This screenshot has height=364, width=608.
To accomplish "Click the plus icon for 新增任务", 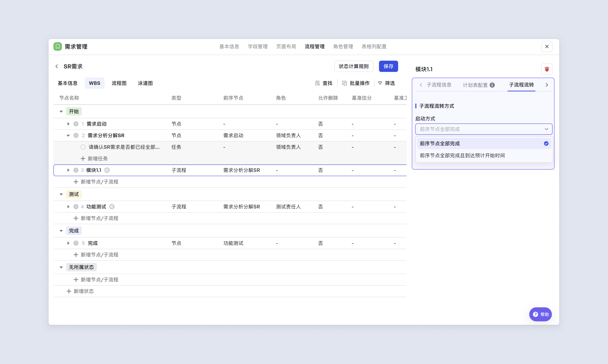I will pos(83,158).
